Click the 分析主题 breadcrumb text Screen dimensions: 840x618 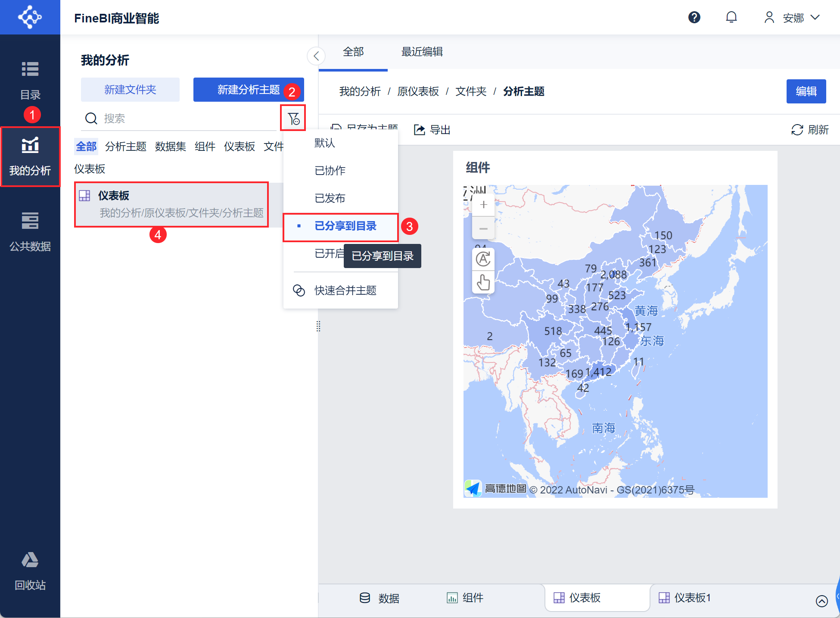[x=524, y=91]
